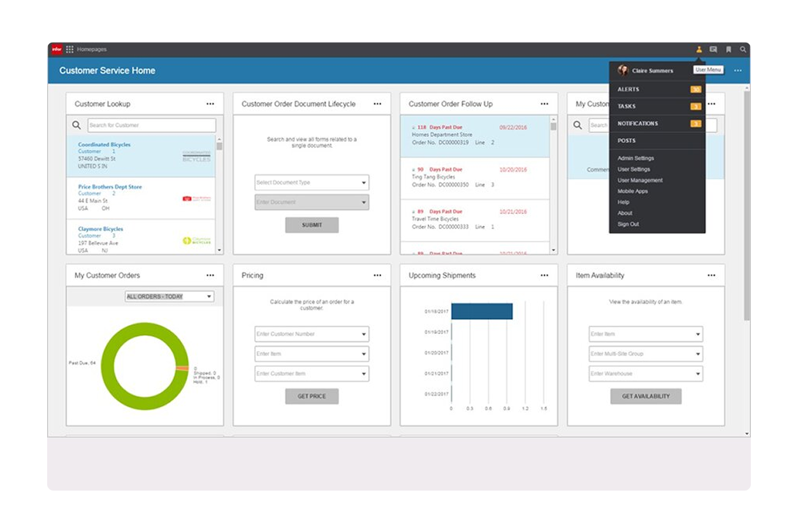The image size is (798, 532).
Task: Select Sign Out from the user menu
Action: coord(628,224)
